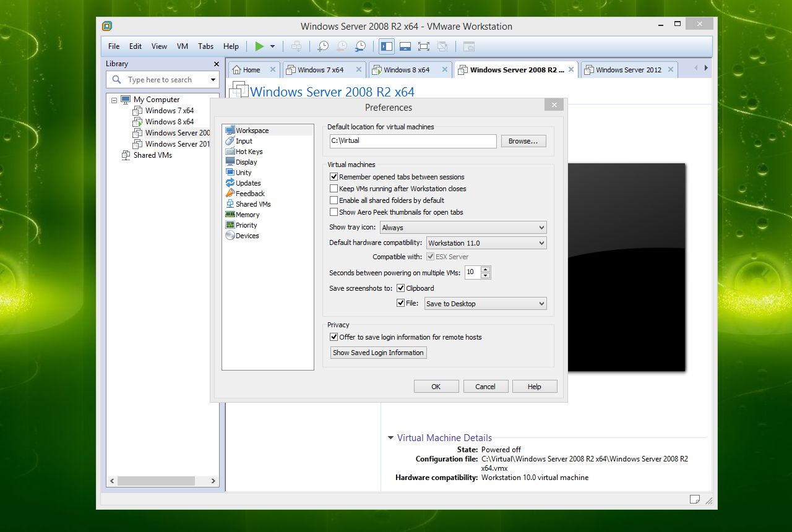Close the Windows 8 x64 tab
Viewport: 792px width, 532px height.
[444, 70]
